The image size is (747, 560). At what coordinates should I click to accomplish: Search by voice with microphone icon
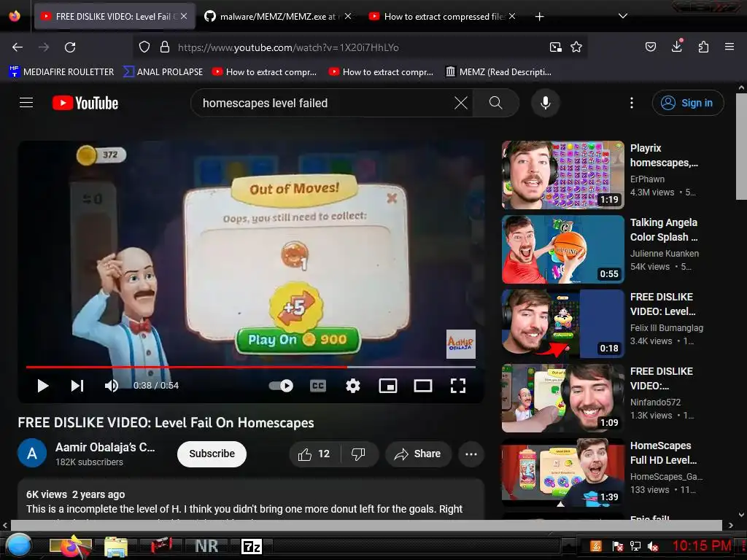click(546, 103)
